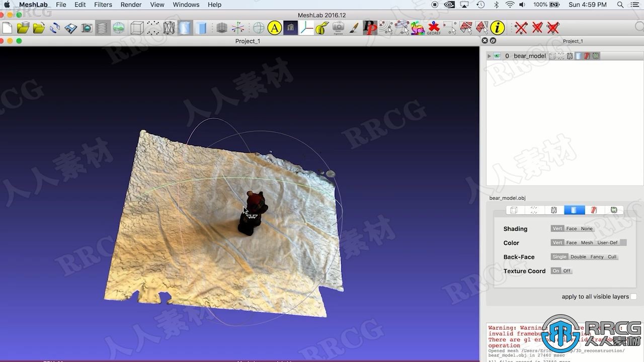644x362 pixels.
Task: Select the rainbow bunny quality mapper tool
Action: click(x=418, y=28)
